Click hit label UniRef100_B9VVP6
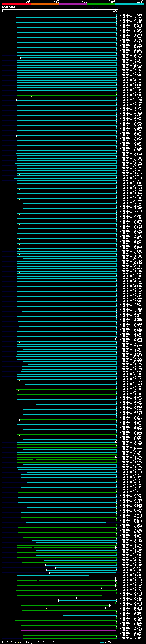This screenshot has height=644, width=146. click(131, 572)
